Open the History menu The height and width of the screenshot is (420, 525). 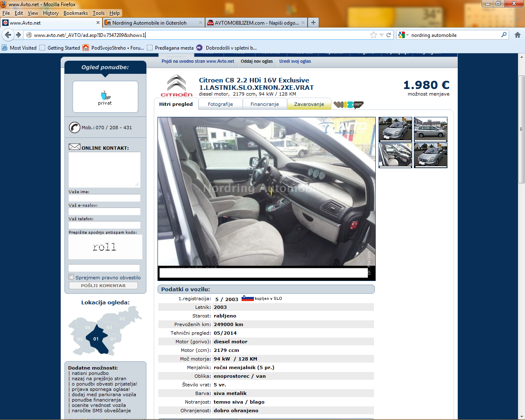pyautogui.click(x=51, y=13)
